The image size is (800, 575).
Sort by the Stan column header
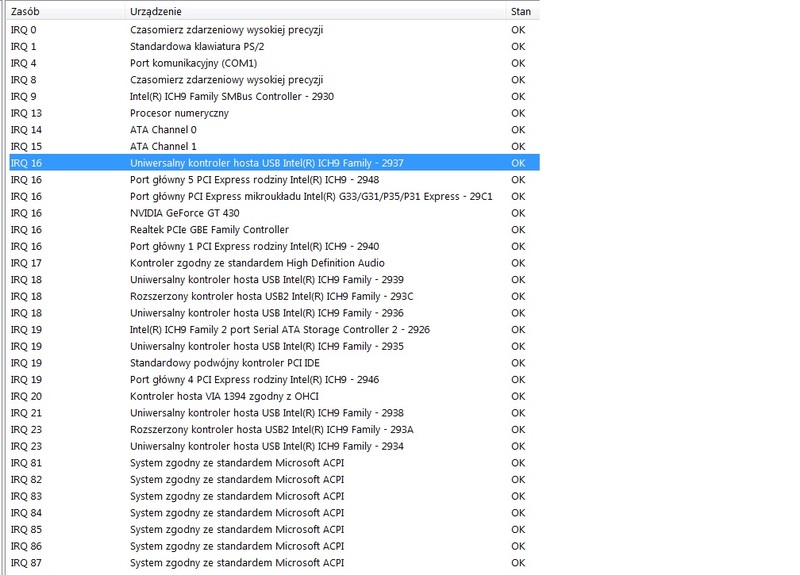tap(522, 11)
